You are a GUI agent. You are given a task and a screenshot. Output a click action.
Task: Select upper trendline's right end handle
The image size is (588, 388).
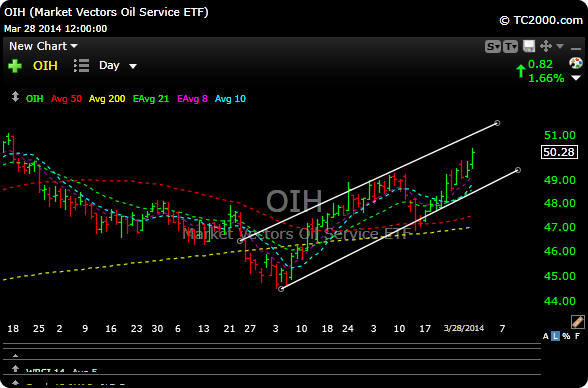497,123
